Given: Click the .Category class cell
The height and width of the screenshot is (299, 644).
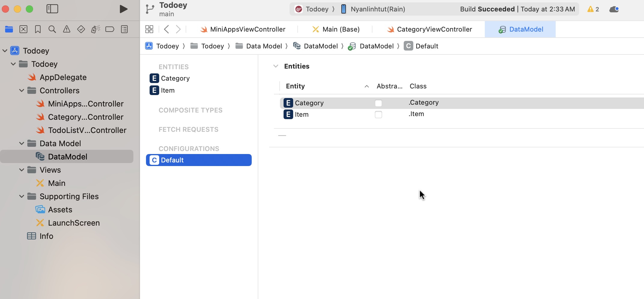Looking at the screenshot, I should (x=424, y=103).
